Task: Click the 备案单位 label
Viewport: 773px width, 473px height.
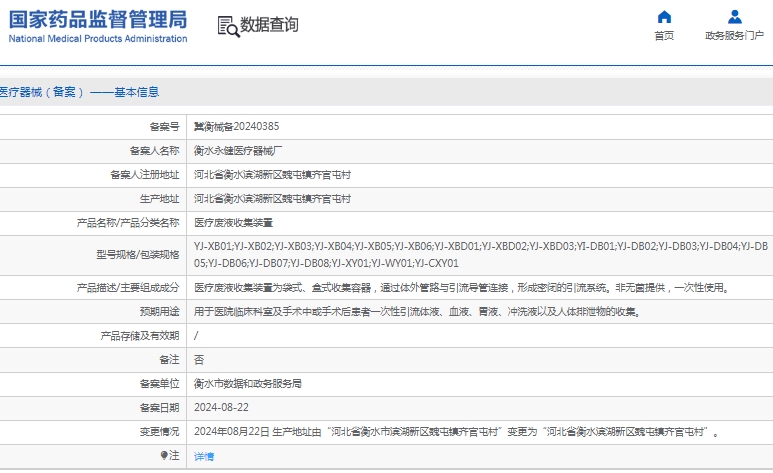Action: (160, 384)
